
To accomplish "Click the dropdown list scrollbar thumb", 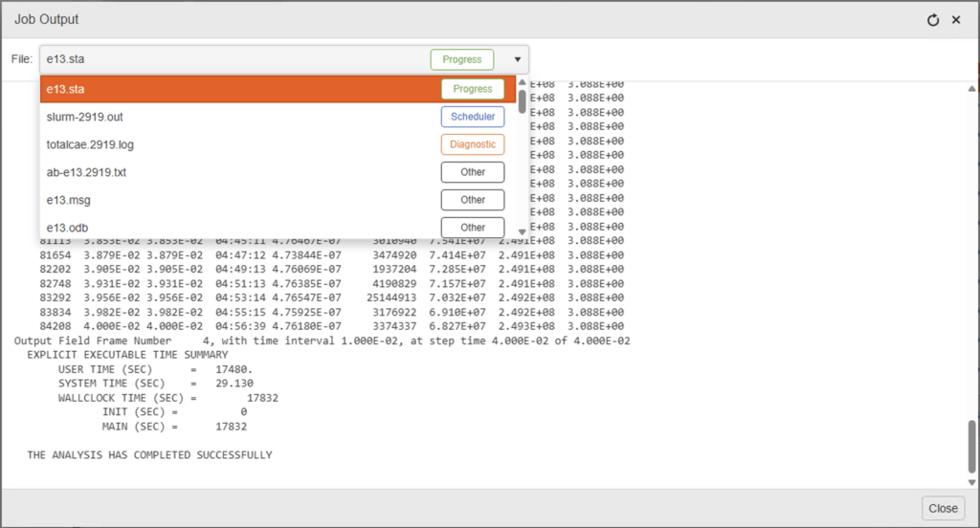I will pyautogui.click(x=523, y=101).
